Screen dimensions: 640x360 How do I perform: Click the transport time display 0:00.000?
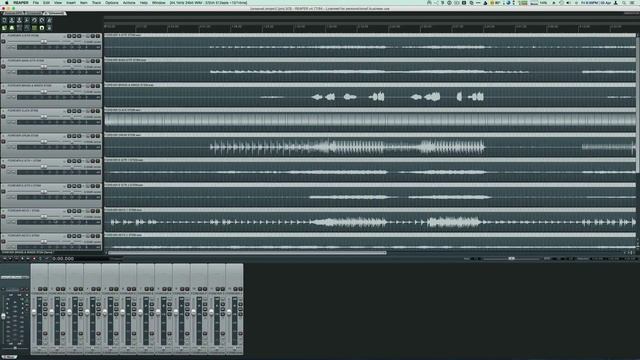(63, 258)
